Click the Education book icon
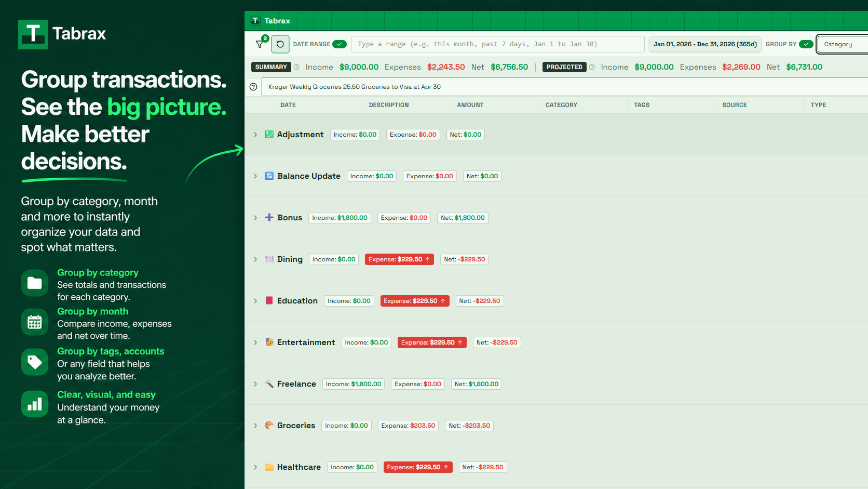Image resolution: width=868 pixels, height=489 pixels. click(269, 301)
